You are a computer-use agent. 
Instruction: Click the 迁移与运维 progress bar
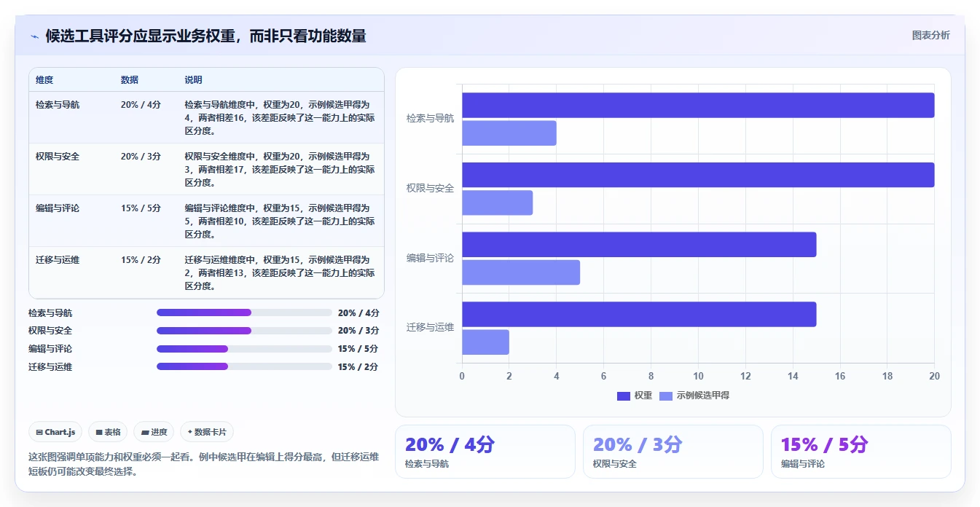point(244,366)
